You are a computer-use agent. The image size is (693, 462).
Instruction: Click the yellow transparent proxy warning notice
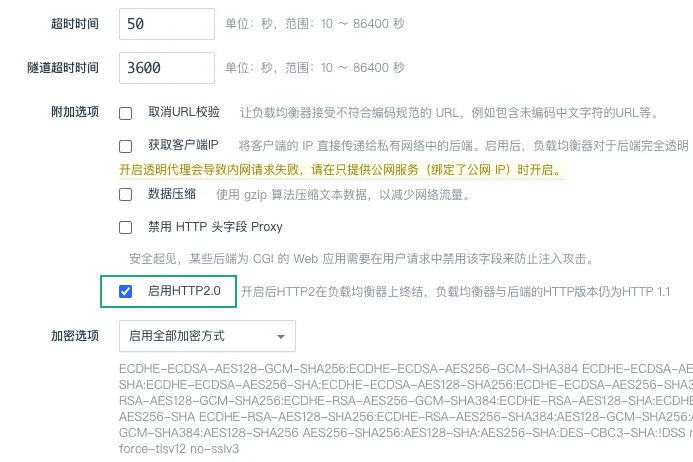(340, 170)
